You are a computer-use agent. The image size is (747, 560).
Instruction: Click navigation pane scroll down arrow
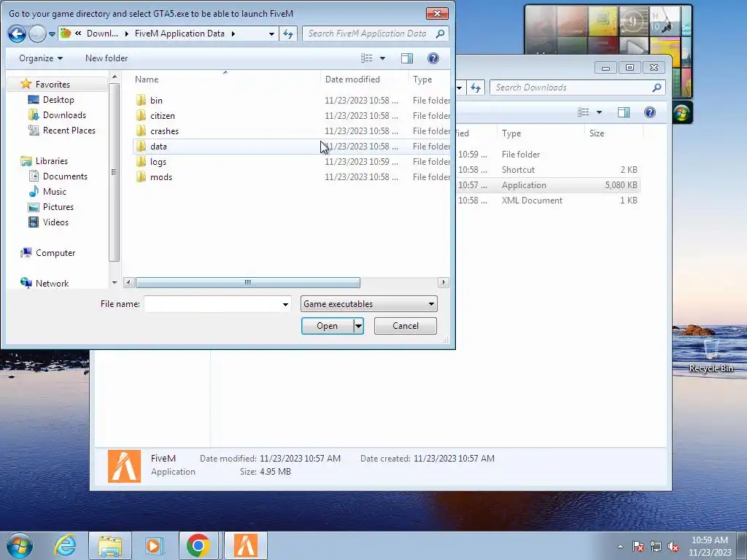[x=115, y=282]
